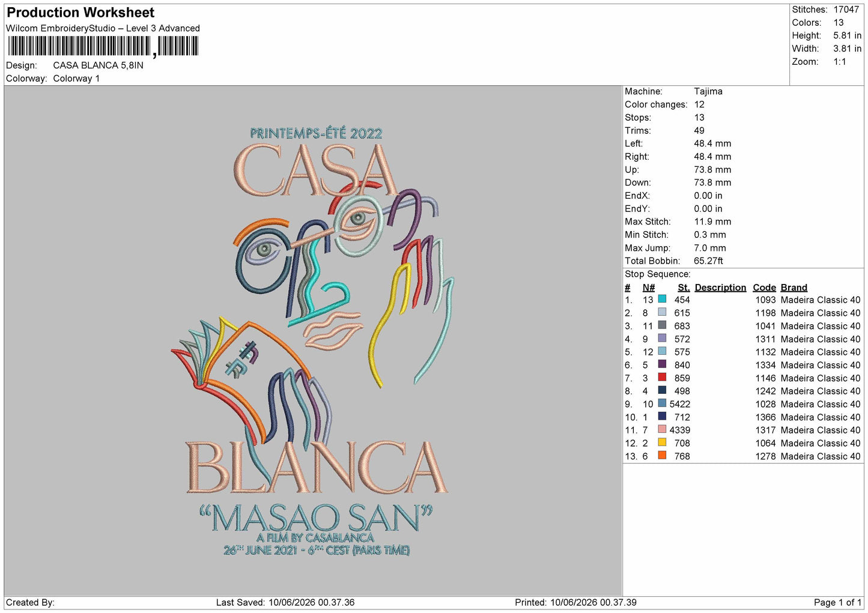This screenshot has height=613, width=868.
Task: Click the Height value 5.81 in
Action: tap(848, 36)
